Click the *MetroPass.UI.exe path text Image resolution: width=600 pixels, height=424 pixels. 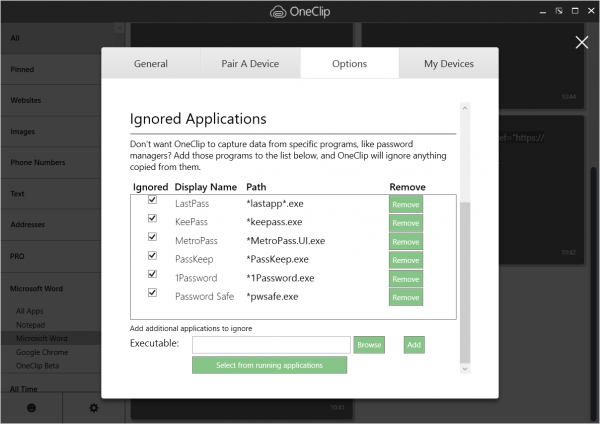point(286,241)
